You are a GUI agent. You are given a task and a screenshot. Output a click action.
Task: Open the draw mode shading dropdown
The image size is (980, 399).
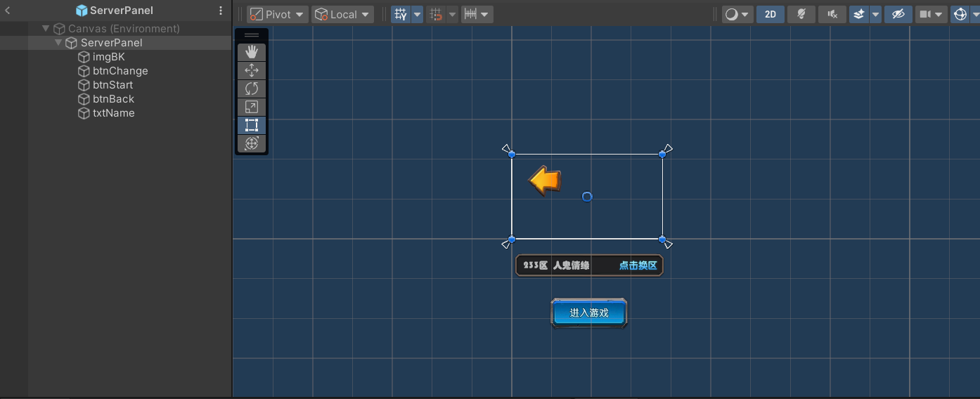point(737,14)
